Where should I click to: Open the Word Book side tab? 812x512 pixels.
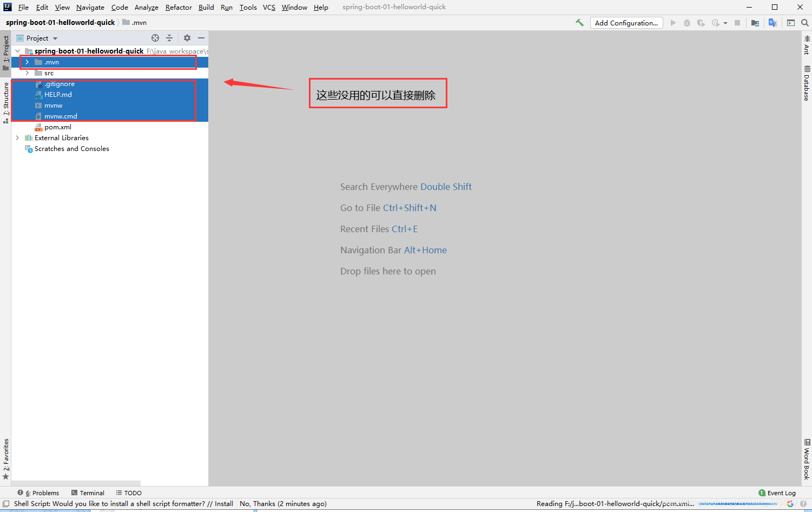click(807, 460)
